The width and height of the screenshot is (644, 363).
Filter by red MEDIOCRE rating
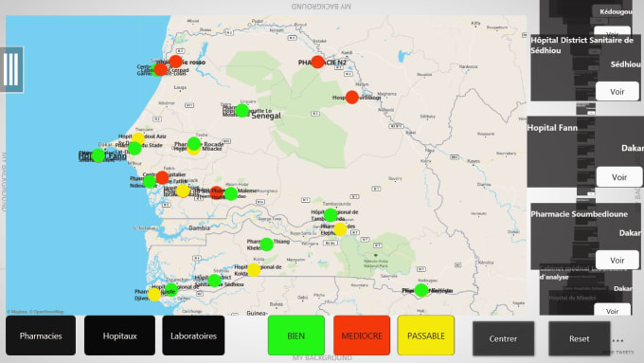point(362,336)
